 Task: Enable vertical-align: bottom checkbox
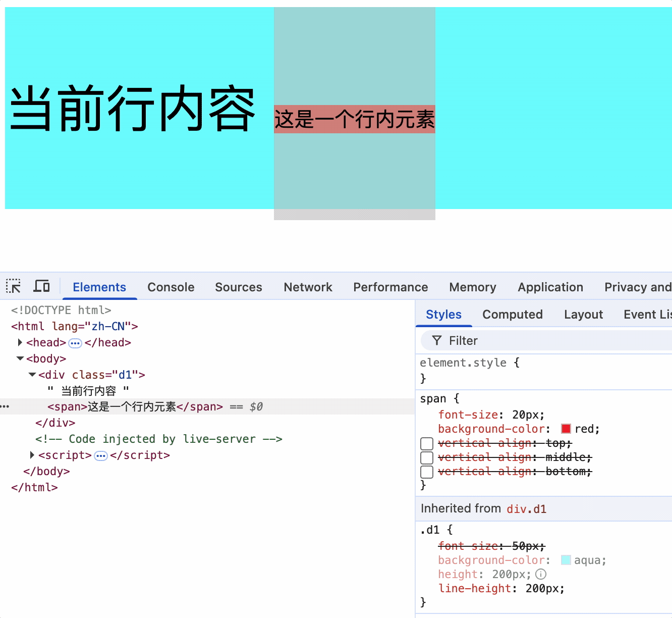click(x=427, y=472)
